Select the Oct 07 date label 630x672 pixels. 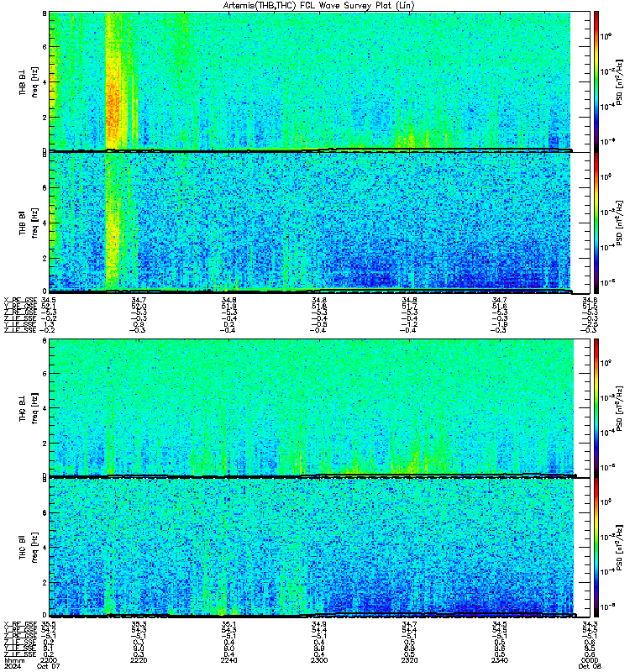(x=49, y=666)
